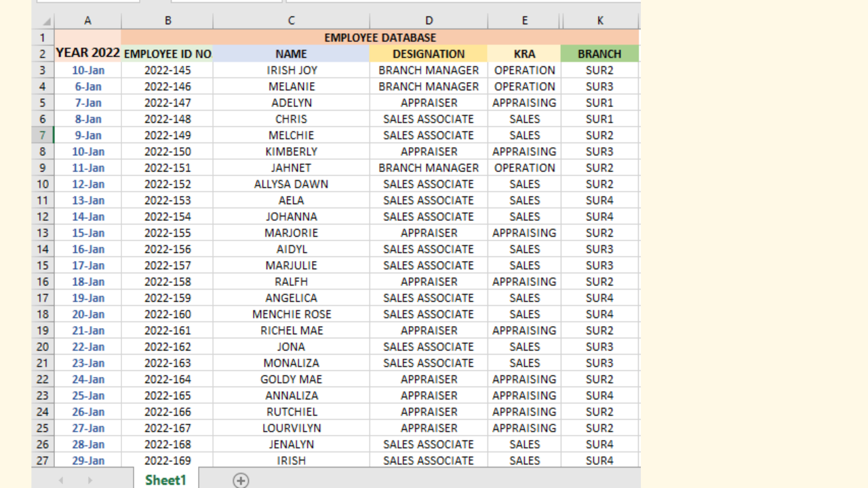The height and width of the screenshot is (488, 868).
Task: Select row 1 header
Action: 43,38
